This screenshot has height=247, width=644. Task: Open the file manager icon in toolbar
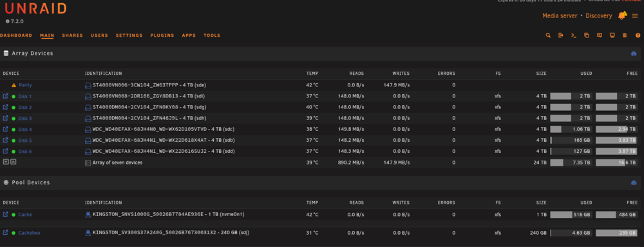click(x=587, y=35)
